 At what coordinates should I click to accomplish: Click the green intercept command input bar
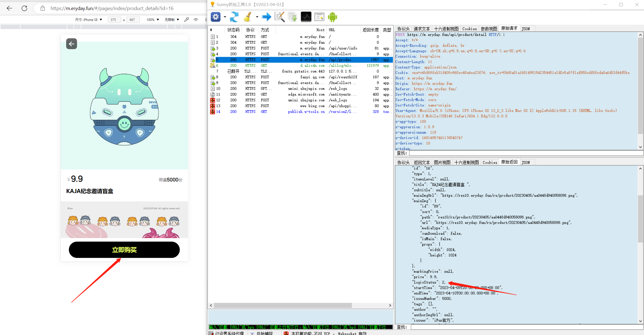coord(300,327)
